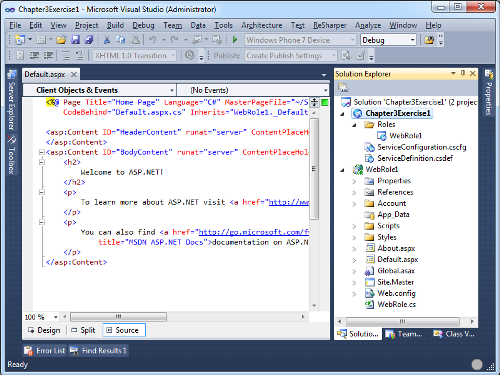Open the Build menu
500x375 pixels.
pos(115,25)
